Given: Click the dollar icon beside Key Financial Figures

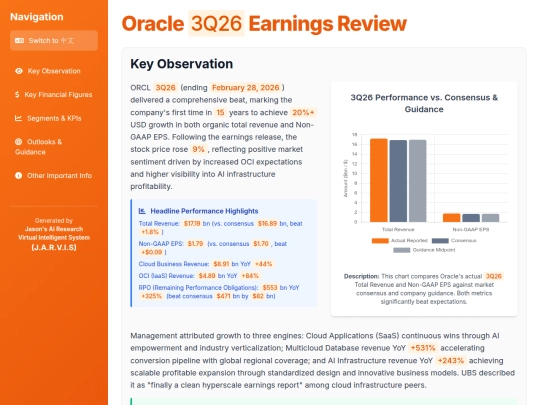Looking at the screenshot, I should pos(17,94).
